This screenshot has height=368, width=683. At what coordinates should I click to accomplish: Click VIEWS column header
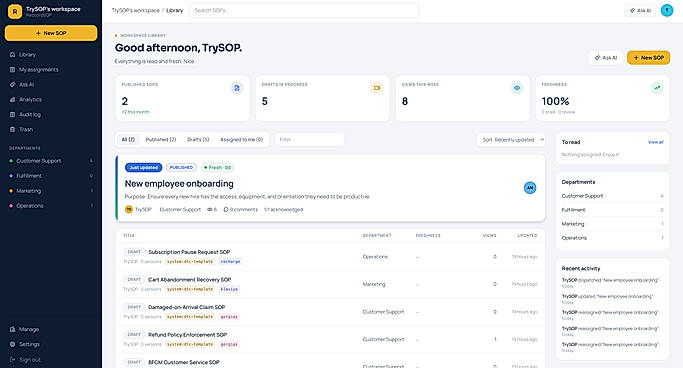tap(490, 236)
